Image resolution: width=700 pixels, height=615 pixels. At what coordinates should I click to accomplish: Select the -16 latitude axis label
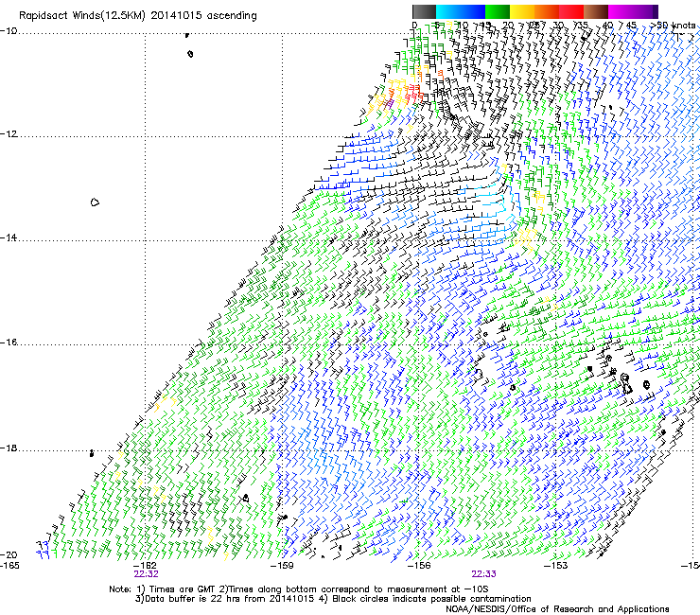pos(9,343)
